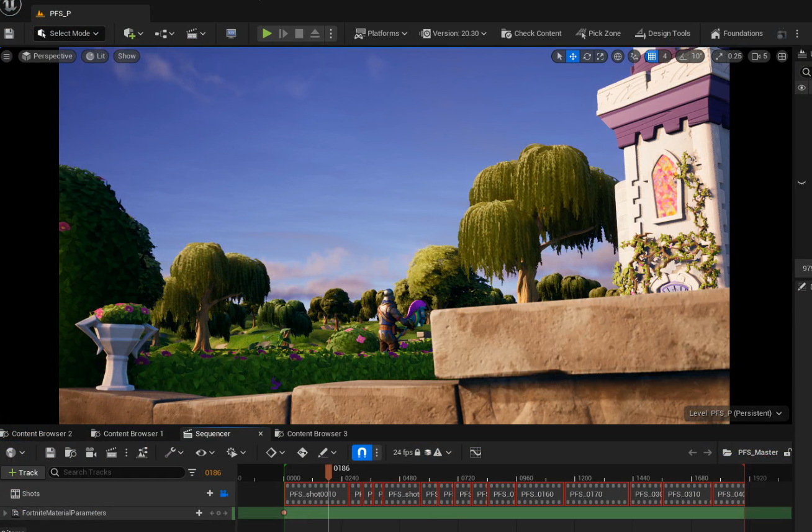This screenshot has height=532, width=812.
Task: Open the camera speed slider control
Action: (x=759, y=56)
